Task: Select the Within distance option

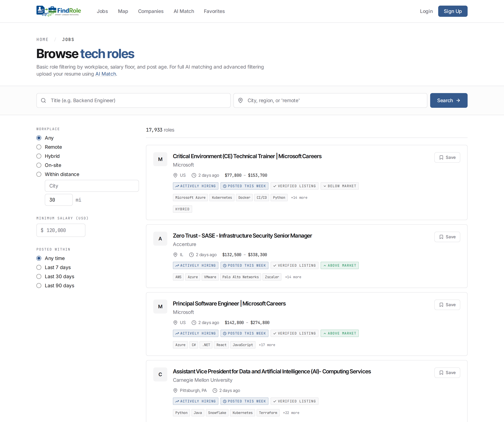Action: click(39, 174)
